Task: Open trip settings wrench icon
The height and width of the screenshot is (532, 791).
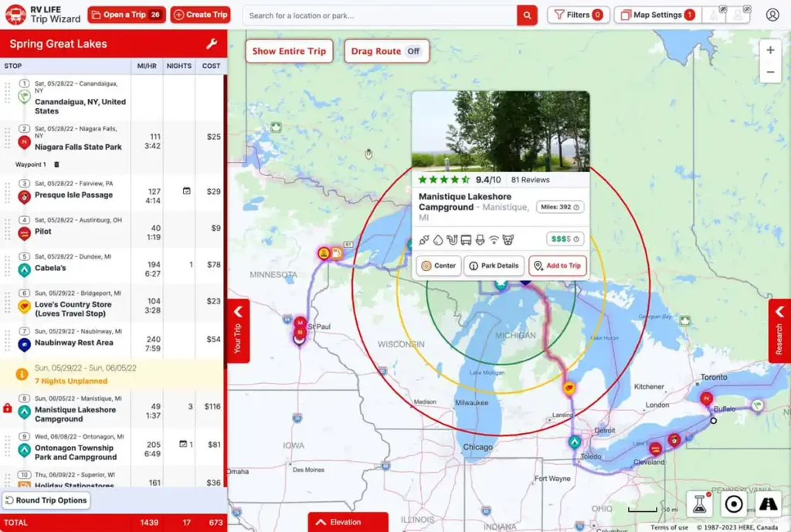Action: (x=212, y=44)
